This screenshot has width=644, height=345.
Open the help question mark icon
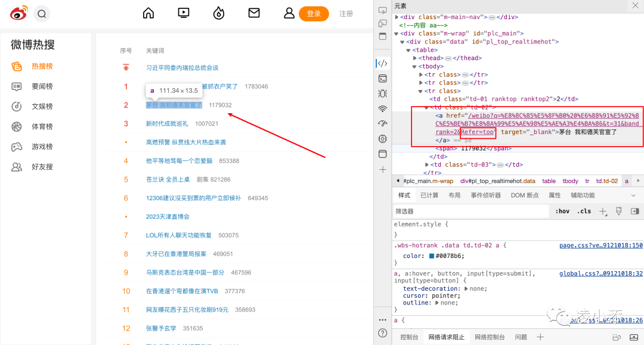pyautogui.click(x=382, y=332)
